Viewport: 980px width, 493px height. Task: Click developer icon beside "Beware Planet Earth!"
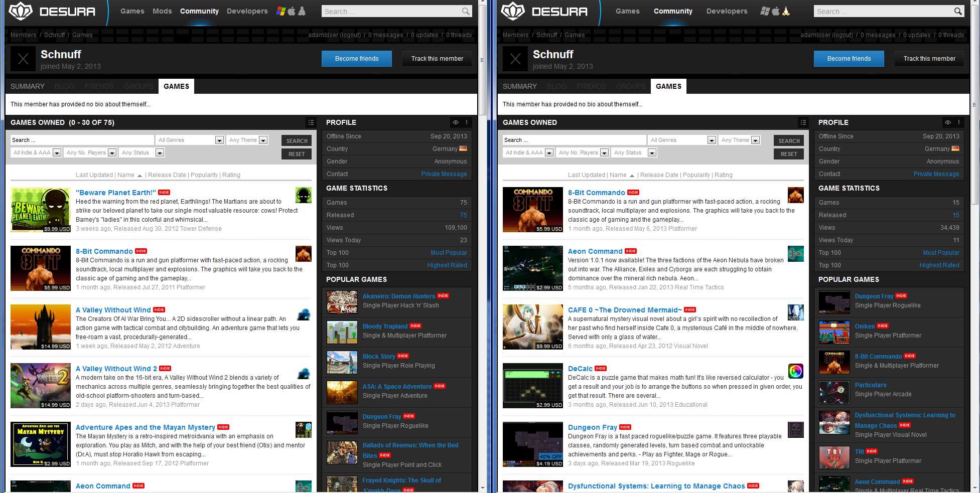pyautogui.click(x=304, y=195)
